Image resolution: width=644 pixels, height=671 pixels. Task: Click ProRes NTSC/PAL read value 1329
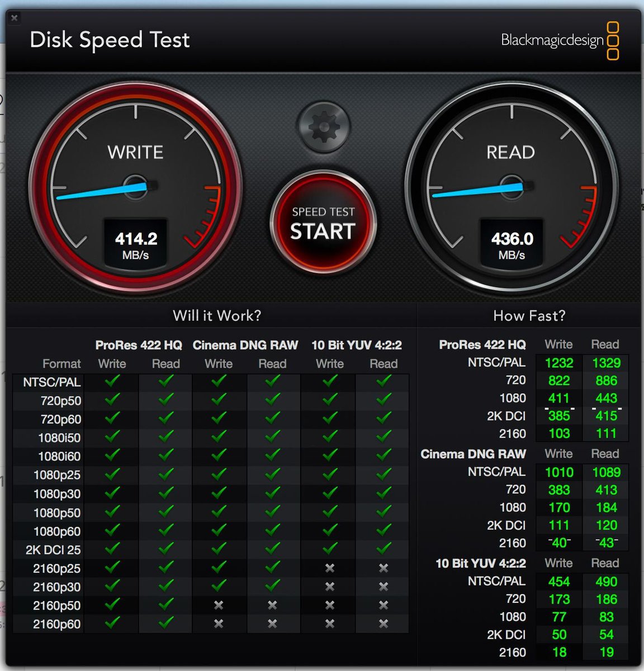click(607, 363)
